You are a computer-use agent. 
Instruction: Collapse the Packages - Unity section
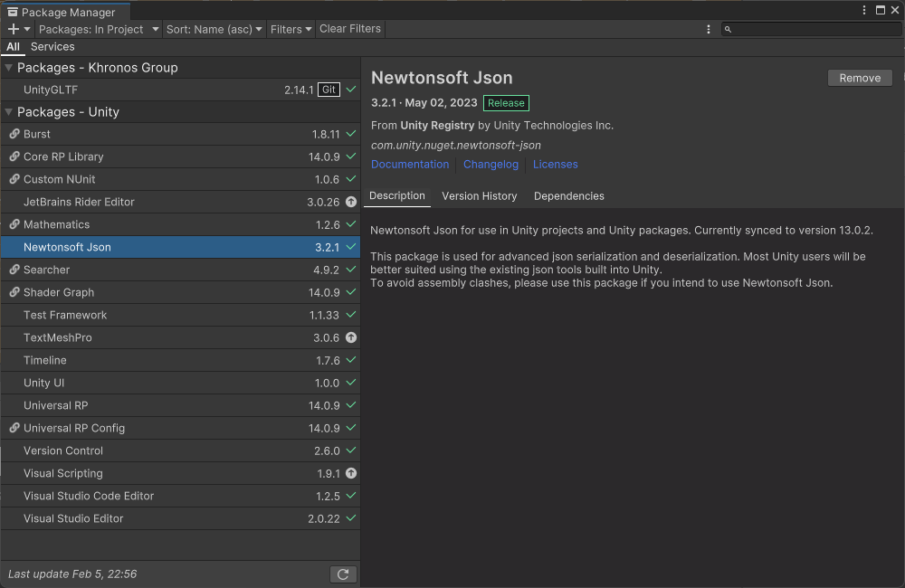[x=9, y=112]
